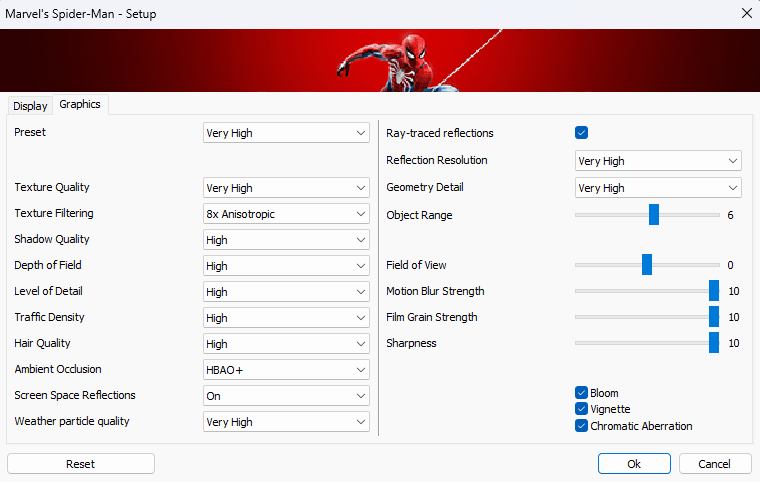Screen dimensions: 760x482
Task: Open the Preset dropdown
Action: click(x=286, y=132)
